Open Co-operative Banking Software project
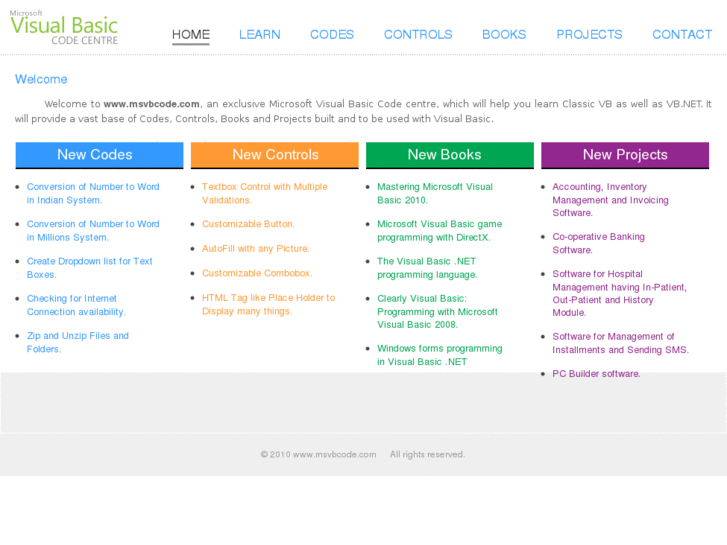The width and height of the screenshot is (727, 545). click(598, 243)
